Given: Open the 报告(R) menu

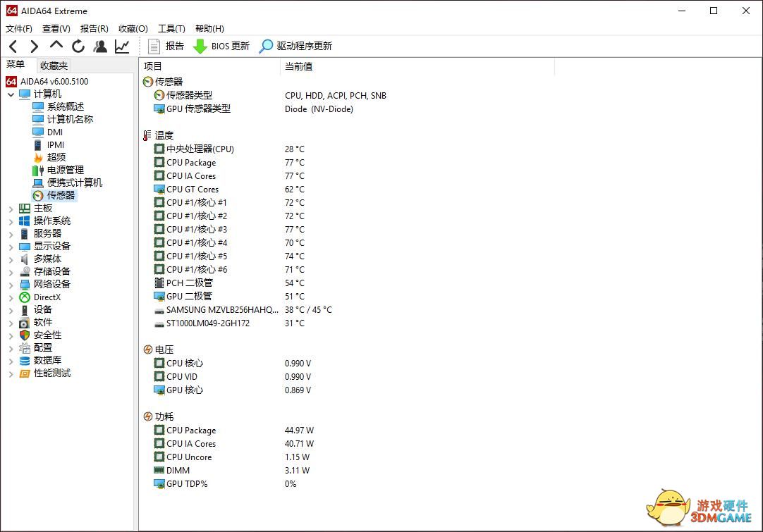Looking at the screenshot, I should [x=94, y=29].
